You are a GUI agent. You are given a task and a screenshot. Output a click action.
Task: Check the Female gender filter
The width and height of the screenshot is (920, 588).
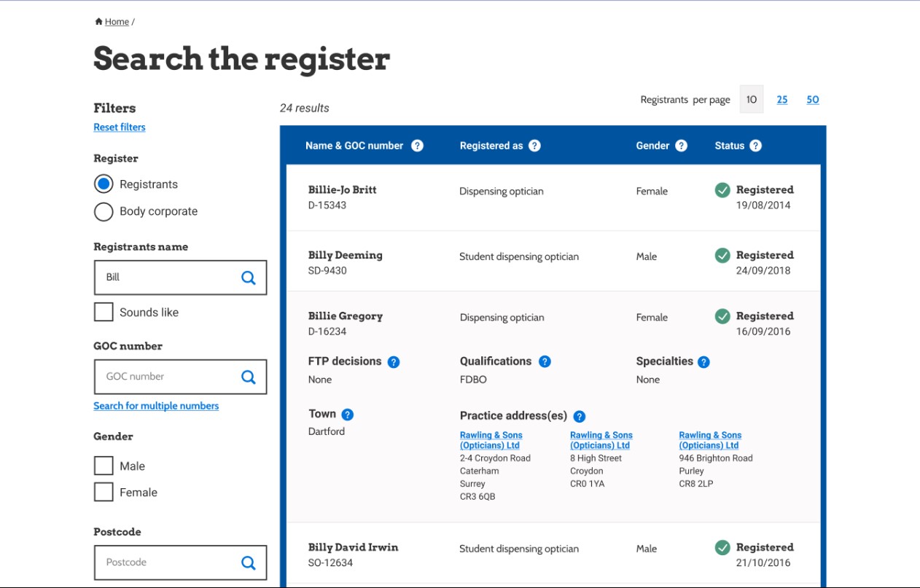click(104, 493)
